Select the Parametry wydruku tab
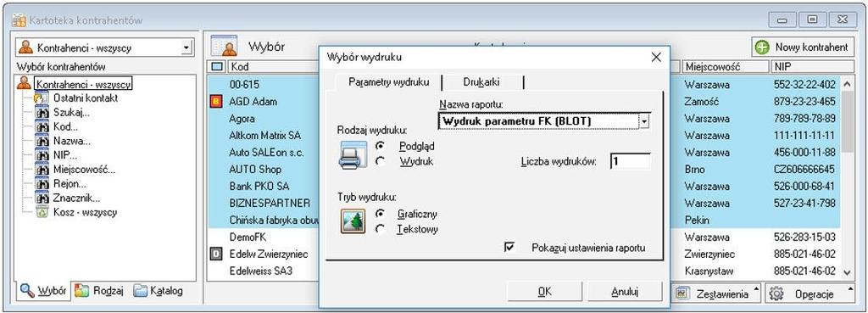868x313 pixels. click(x=388, y=82)
